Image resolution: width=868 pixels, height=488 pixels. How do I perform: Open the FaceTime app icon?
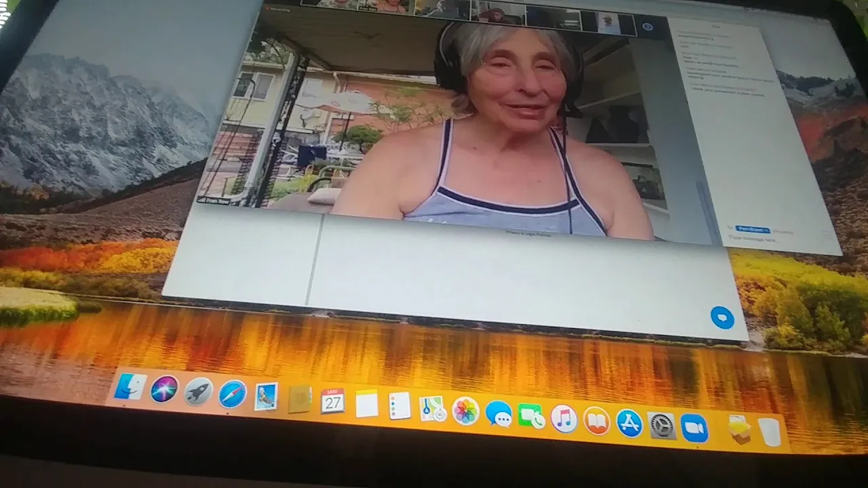(531, 416)
